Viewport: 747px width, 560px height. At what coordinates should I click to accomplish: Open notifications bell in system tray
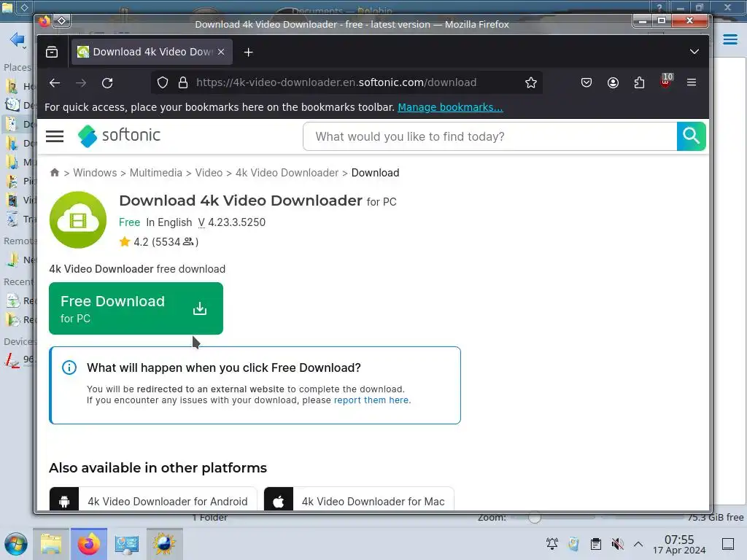click(552, 544)
